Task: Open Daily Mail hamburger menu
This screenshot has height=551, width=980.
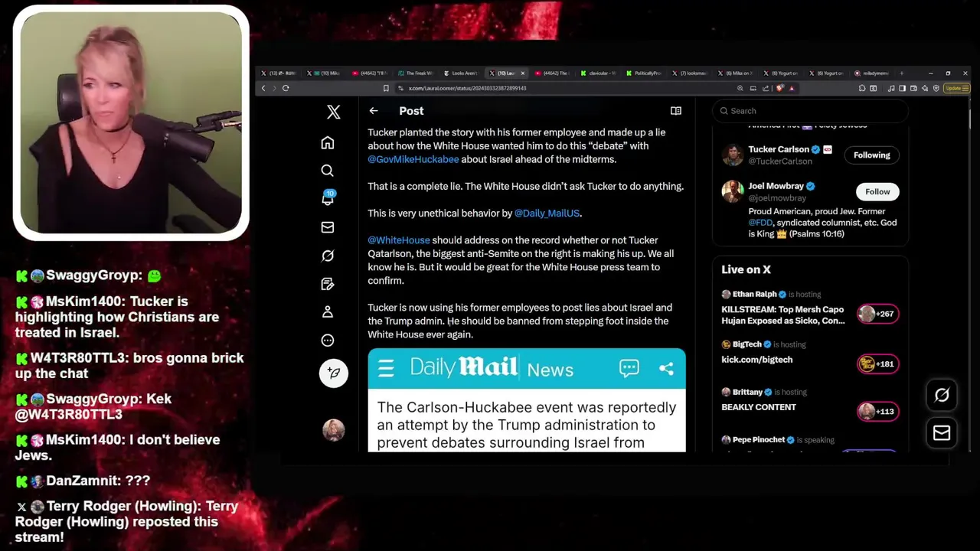Action: point(386,369)
